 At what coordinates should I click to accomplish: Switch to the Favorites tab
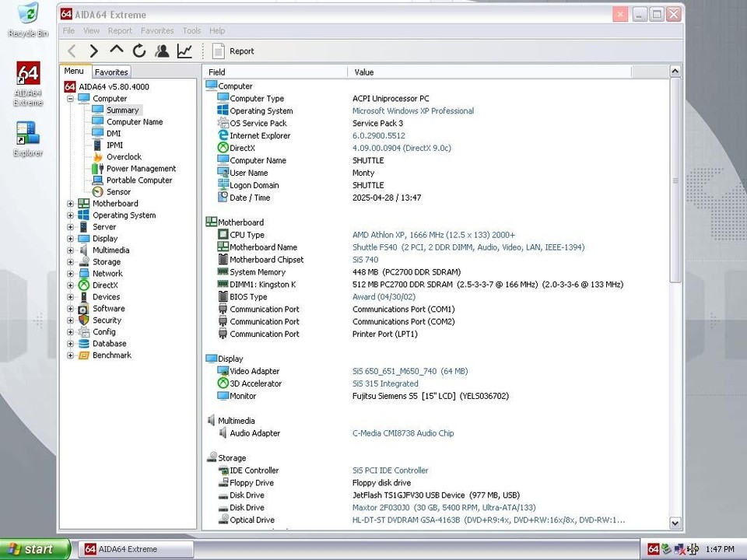(110, 72)
